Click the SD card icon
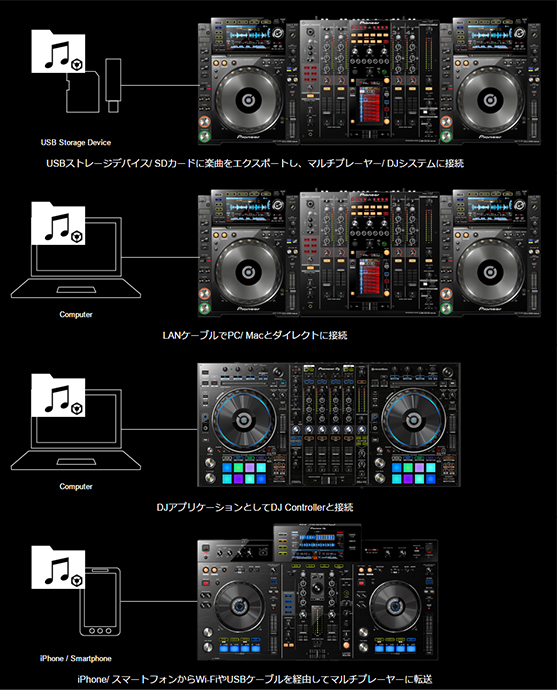Image resolution: width=557 pixels, height=690 pixels. pos(83,92)
